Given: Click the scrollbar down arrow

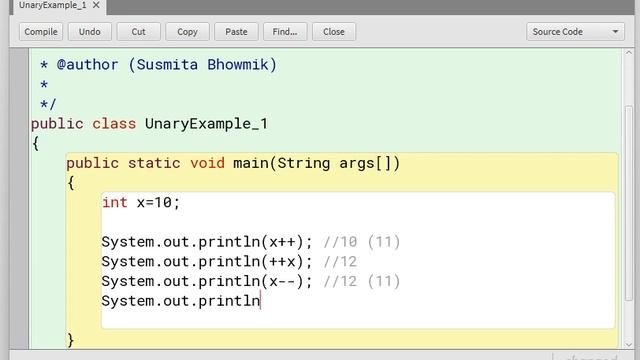Looking at the screenshot, I should [629, 344].
